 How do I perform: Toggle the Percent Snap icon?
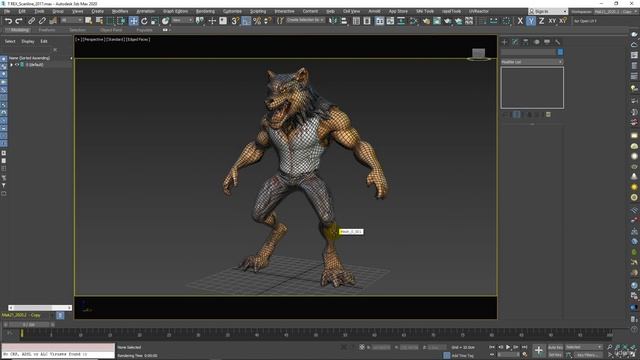pyautogui.click(x=257, y=21)
